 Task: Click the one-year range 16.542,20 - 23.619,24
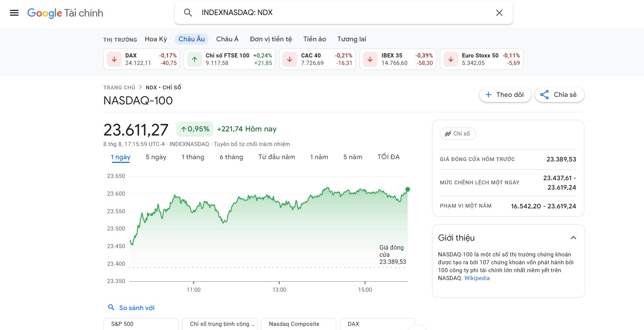point(543,206)
